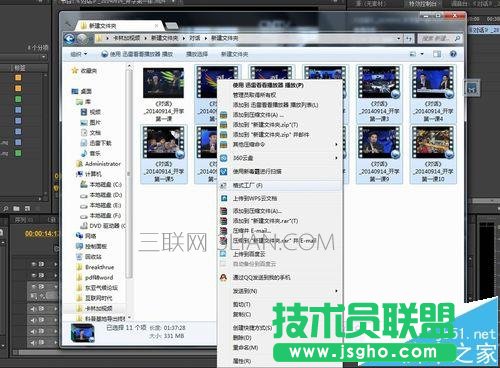Select video thumbnail ending 第一课5
The height and width of the screenshot is (368, 500).
click(164, 154)
